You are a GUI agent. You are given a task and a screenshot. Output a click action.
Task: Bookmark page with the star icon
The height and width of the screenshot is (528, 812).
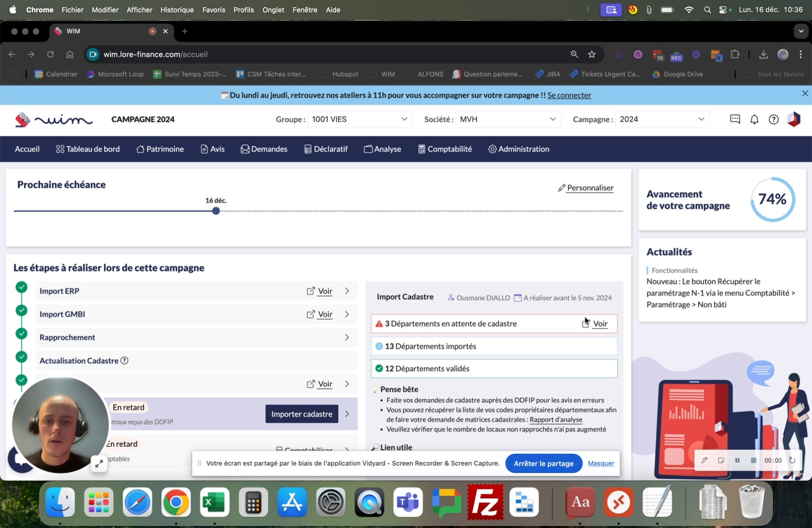click(x=592, y=54)
